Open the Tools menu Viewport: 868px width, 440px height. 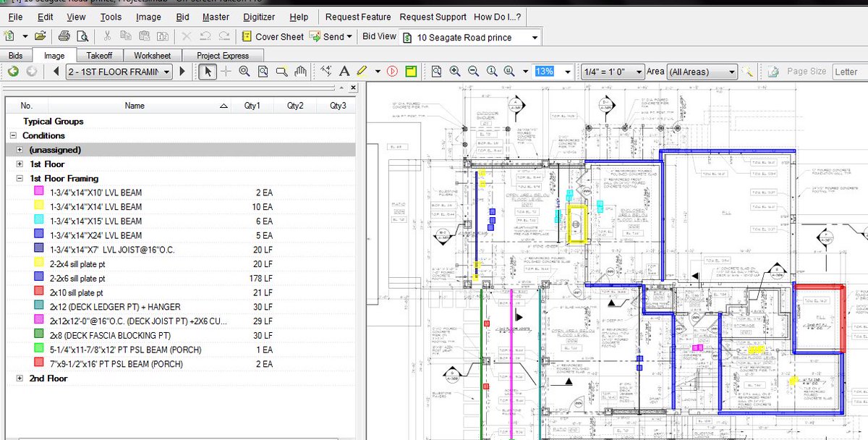[111, 17]
